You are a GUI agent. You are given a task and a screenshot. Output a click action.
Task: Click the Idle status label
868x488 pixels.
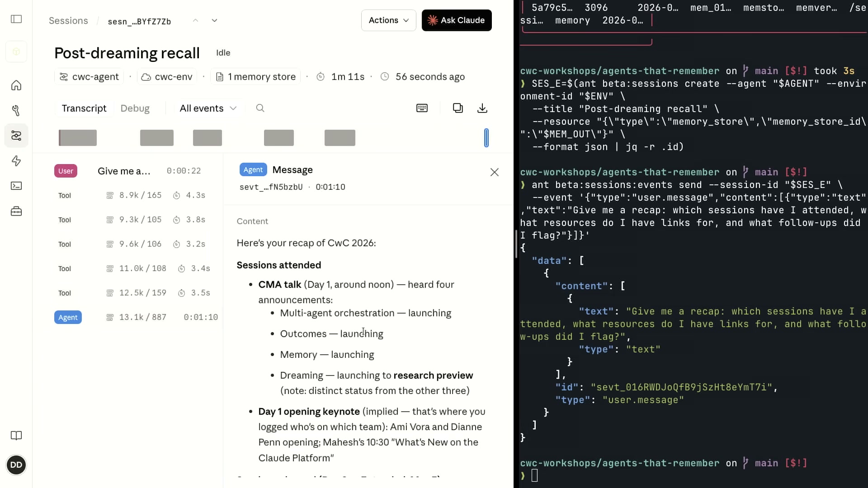223,53
